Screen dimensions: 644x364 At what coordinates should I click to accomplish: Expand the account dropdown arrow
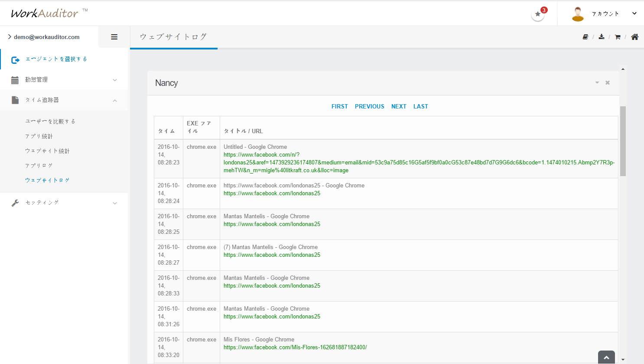(634, 13)
